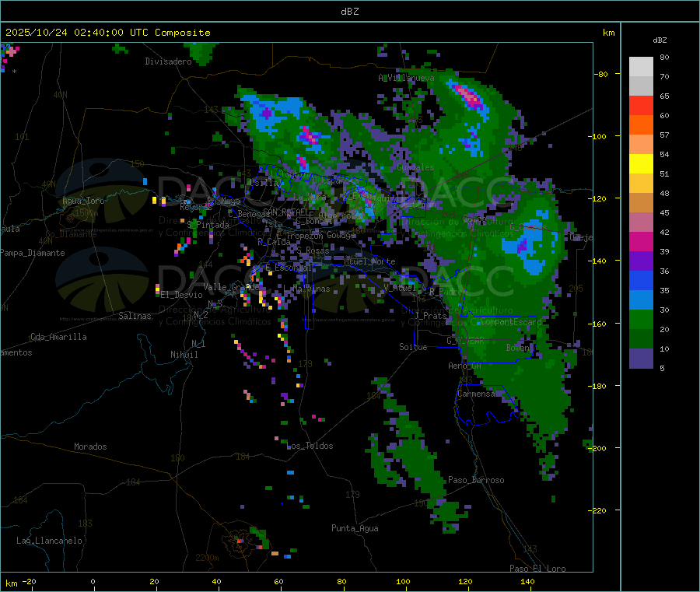Click the 100 km horizontal axis tick
The height and width of the screenshot is (592, 700).
click(403, 581)
